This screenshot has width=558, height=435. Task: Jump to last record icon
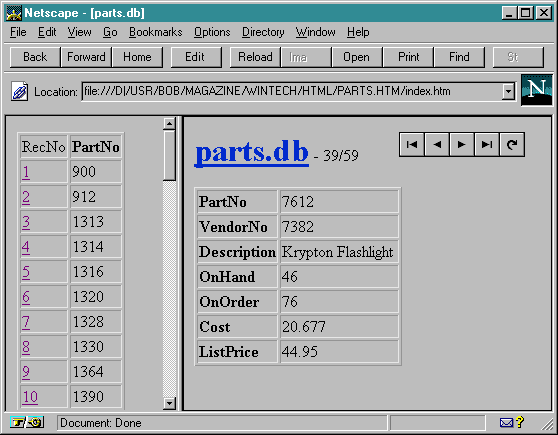coord(487,145)
